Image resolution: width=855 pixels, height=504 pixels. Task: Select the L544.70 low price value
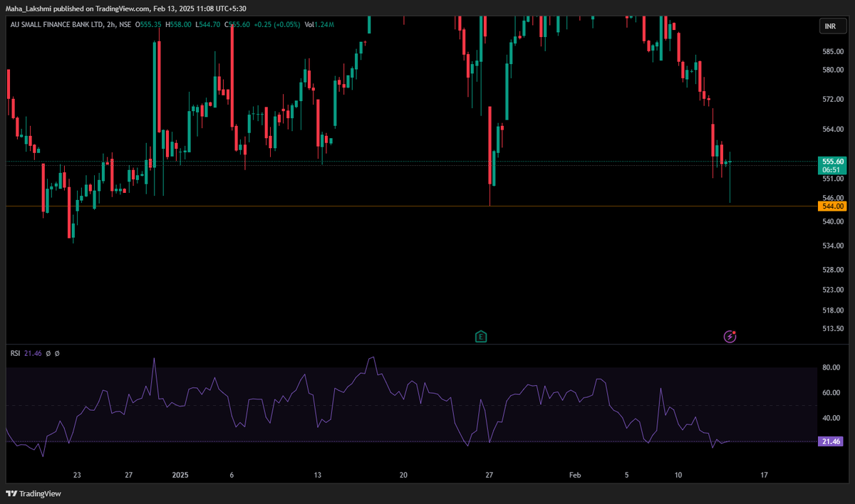[207, 24]
